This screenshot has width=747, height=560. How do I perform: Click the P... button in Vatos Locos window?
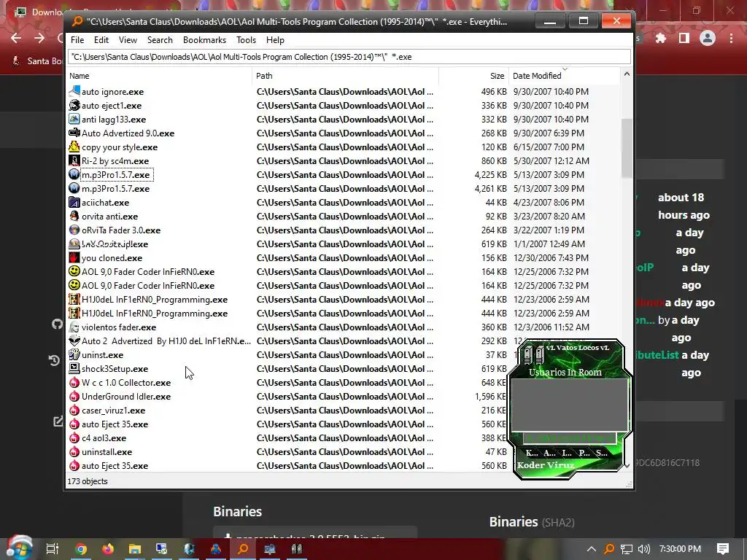584,453
